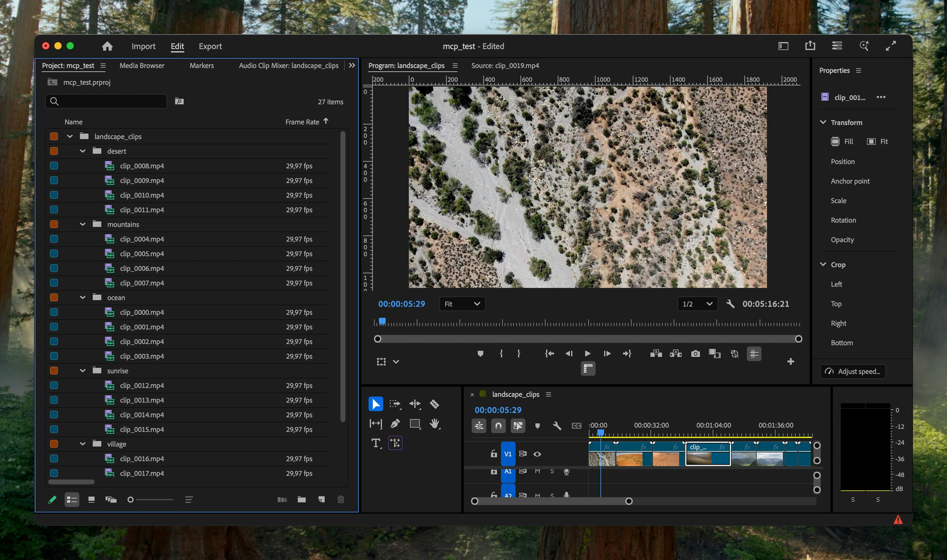Screen dimensions: 947x560
Task: Toggle snapping with the magnet icon
Action: click(x=498, y=426)
